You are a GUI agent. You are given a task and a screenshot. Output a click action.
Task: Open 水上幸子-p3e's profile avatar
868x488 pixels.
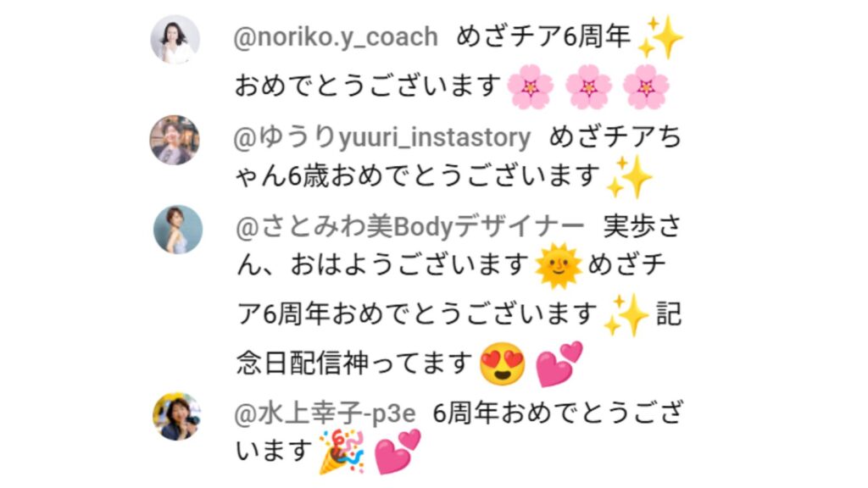177,417
